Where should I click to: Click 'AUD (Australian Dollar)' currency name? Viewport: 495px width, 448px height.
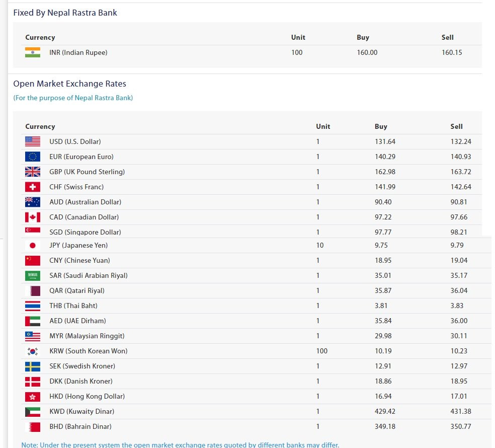pos(85,202)
